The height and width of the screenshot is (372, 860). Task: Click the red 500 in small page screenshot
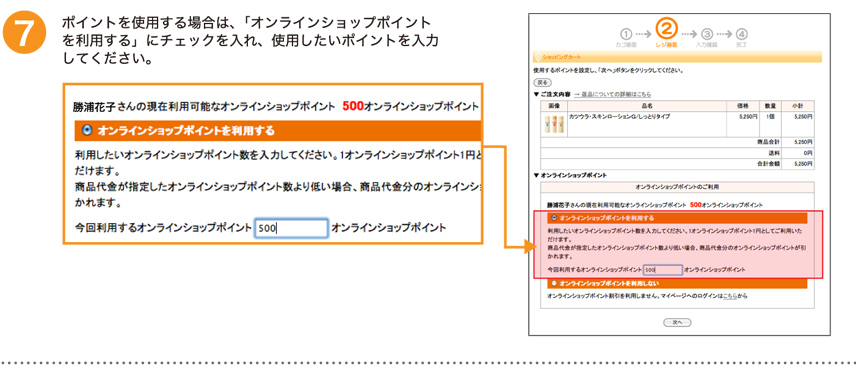pyautogui.click(x=696, y=205)
